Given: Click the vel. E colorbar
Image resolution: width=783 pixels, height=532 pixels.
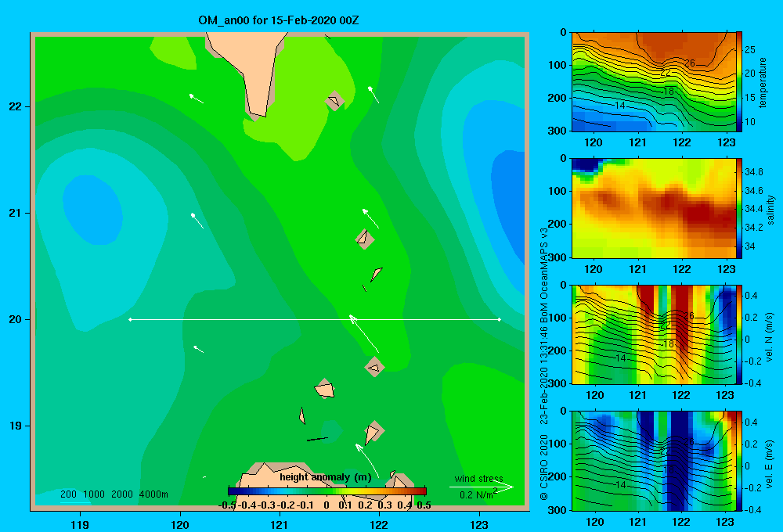Looking at the screenshot, I should click(x=738, y=461).
